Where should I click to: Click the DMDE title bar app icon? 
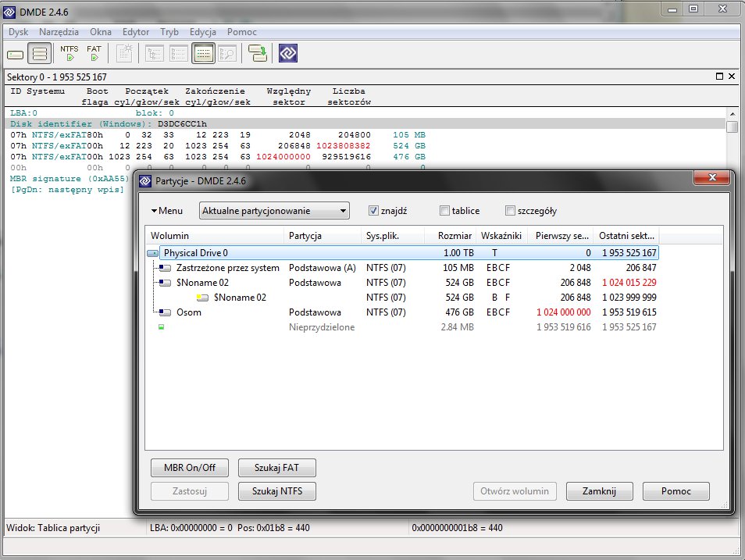(x=9, y=12)
